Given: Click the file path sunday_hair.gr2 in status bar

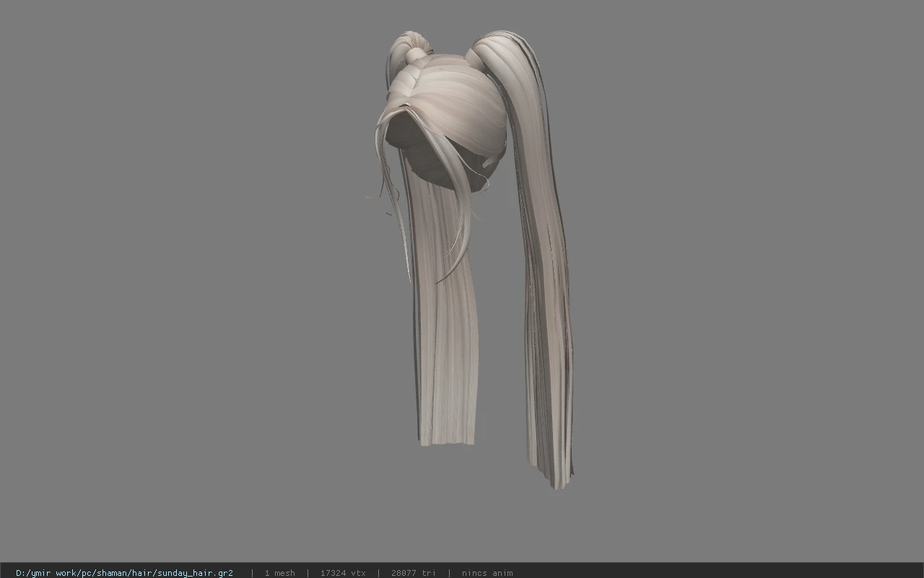Looking at the screenshot, I should 124,573.
